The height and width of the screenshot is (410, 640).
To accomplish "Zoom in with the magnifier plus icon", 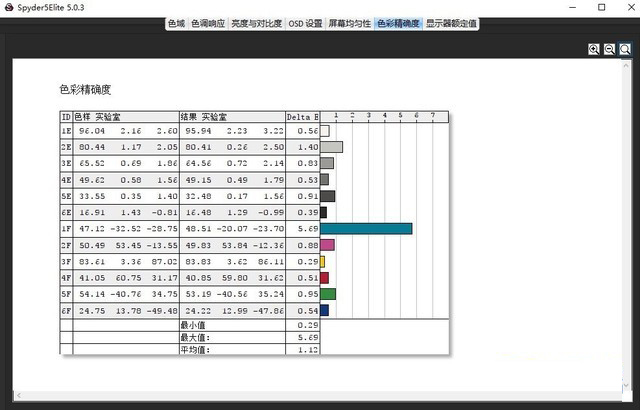I will [594, 49].
